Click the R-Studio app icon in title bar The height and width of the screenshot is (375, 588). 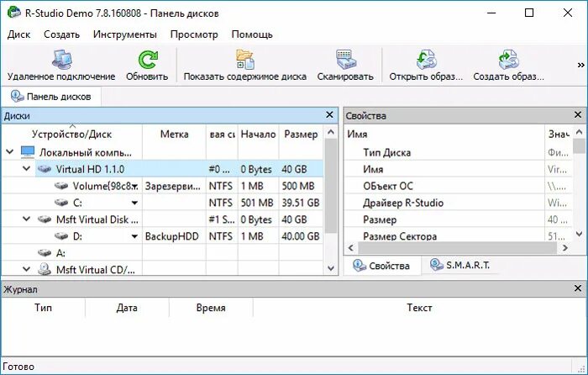tap(13, 13)
